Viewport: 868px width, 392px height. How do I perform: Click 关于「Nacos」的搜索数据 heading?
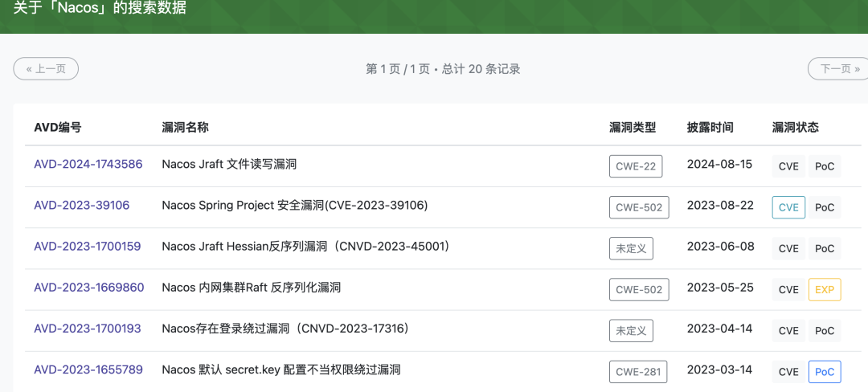[100, 8]
